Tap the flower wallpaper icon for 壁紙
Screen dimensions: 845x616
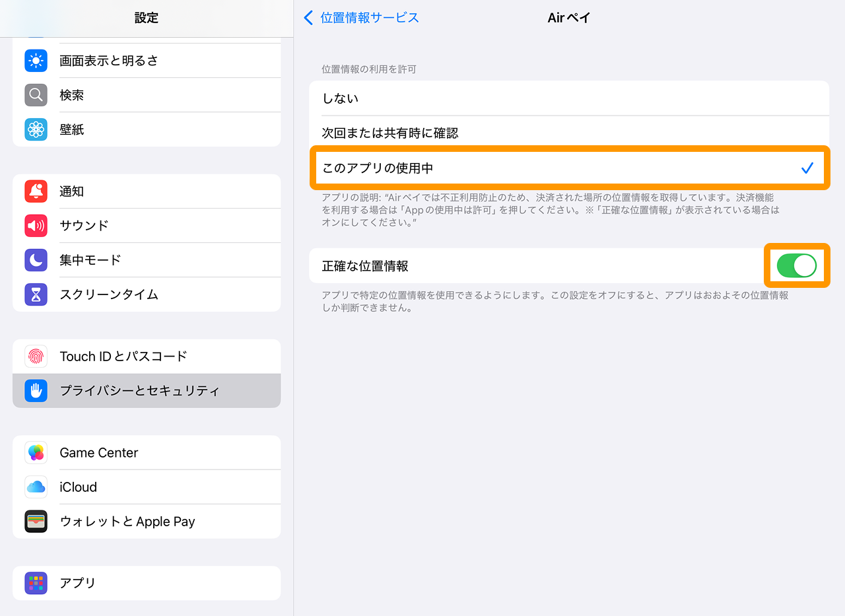point(36,129)
